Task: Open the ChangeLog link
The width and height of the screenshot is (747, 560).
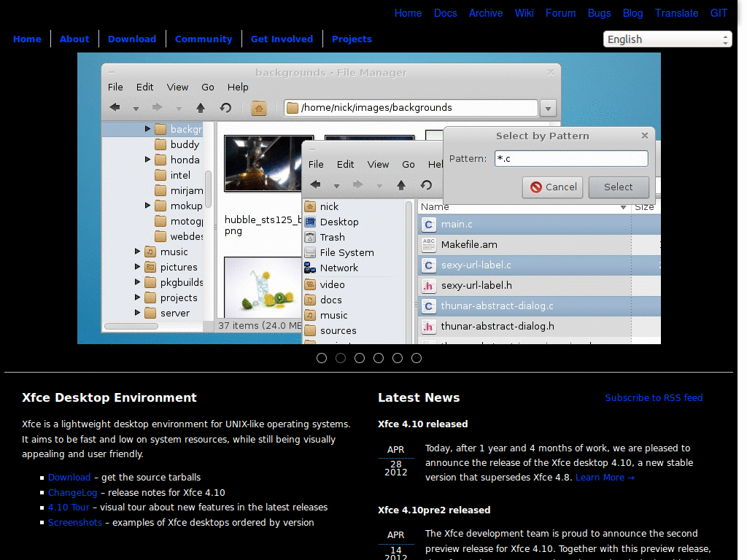Action: coord(72,492)
